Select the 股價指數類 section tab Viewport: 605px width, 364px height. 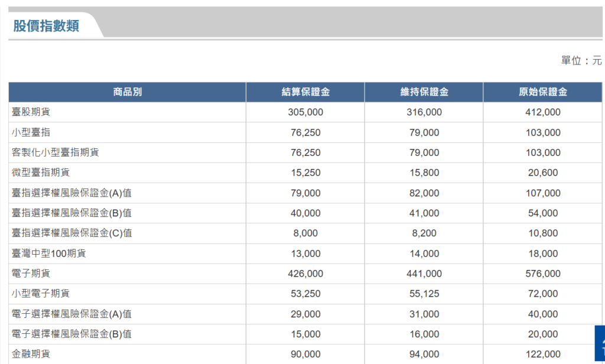(46, 26)
